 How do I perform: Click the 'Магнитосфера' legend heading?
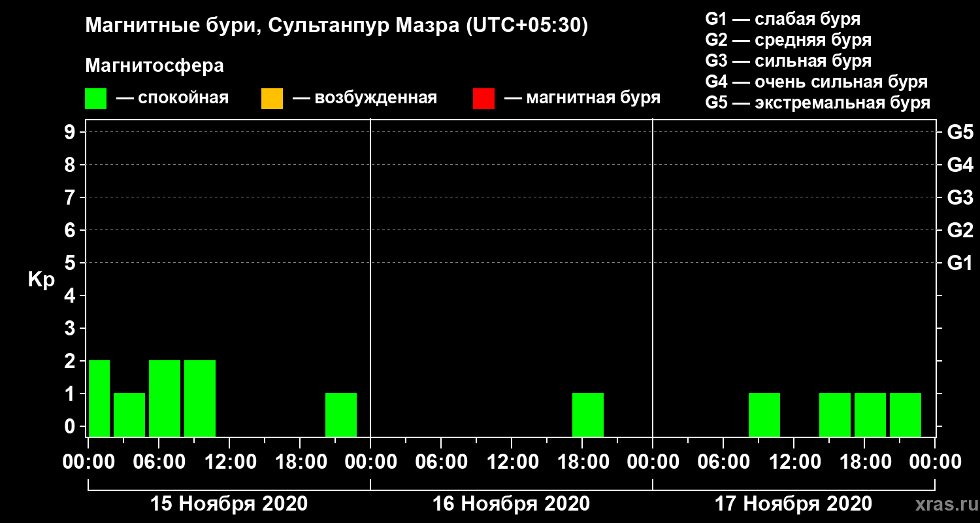(x=154, y=66)
